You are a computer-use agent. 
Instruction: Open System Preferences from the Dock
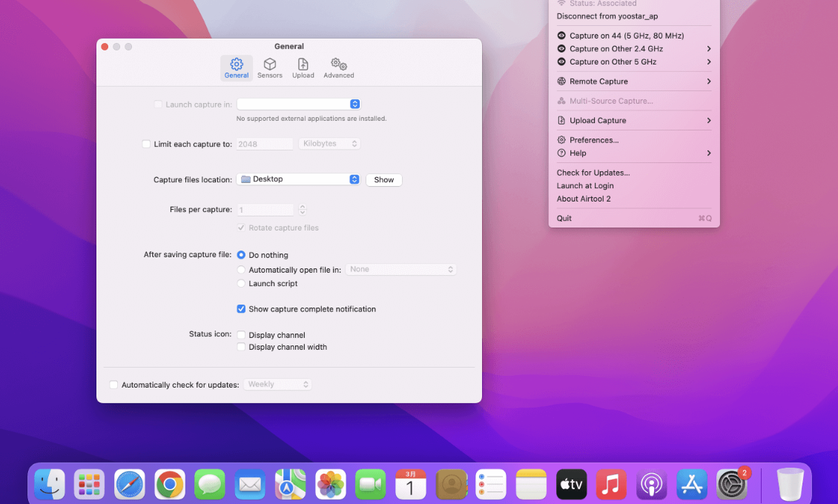click(x=732, y=484)
